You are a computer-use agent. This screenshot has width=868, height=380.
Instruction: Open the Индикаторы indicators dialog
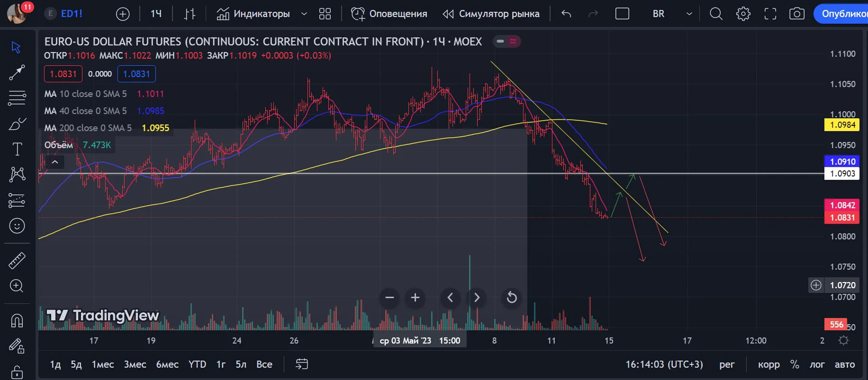pos(253,14)
